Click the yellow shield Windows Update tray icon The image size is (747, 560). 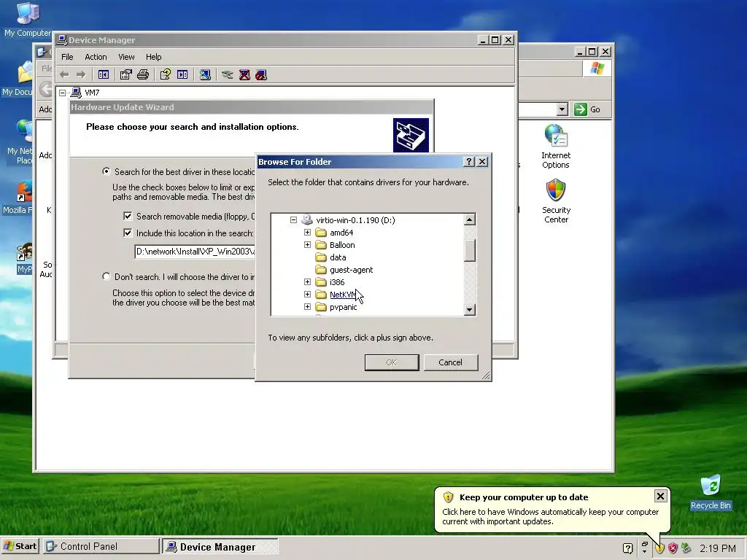659,548
